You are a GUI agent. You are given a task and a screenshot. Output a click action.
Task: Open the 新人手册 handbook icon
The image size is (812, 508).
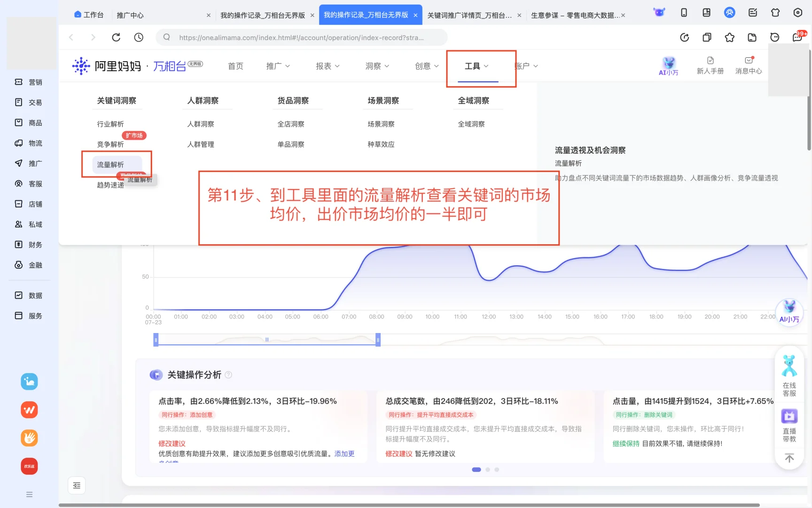point(710,65)
